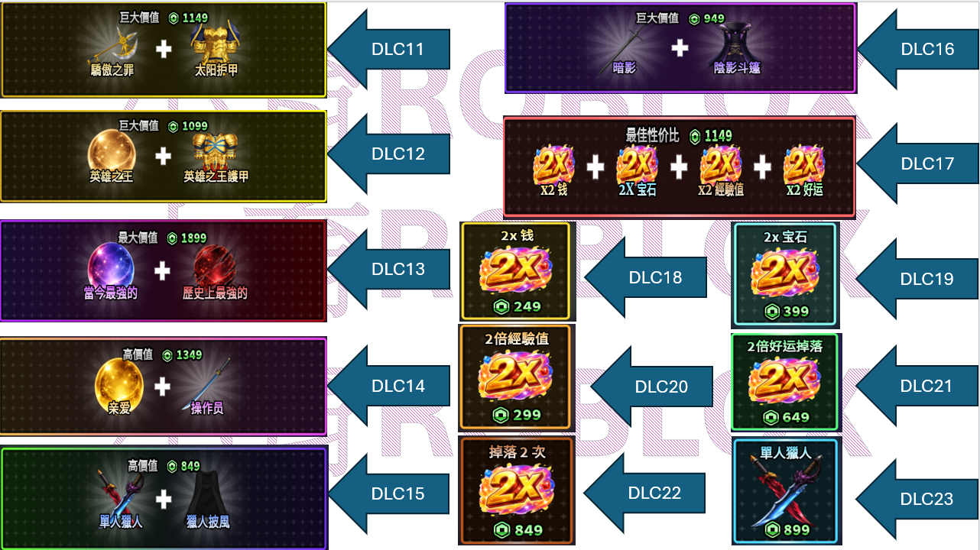Click the dual blades icon priced 899
The image size is (980, 550).
(784, 492)
